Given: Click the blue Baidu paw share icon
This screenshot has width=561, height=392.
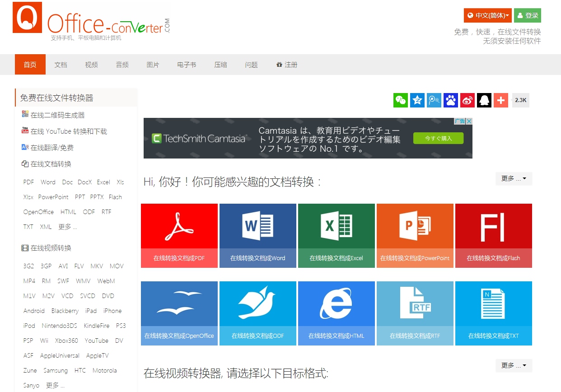Looking at the screenshot, I should click(450, 100).
